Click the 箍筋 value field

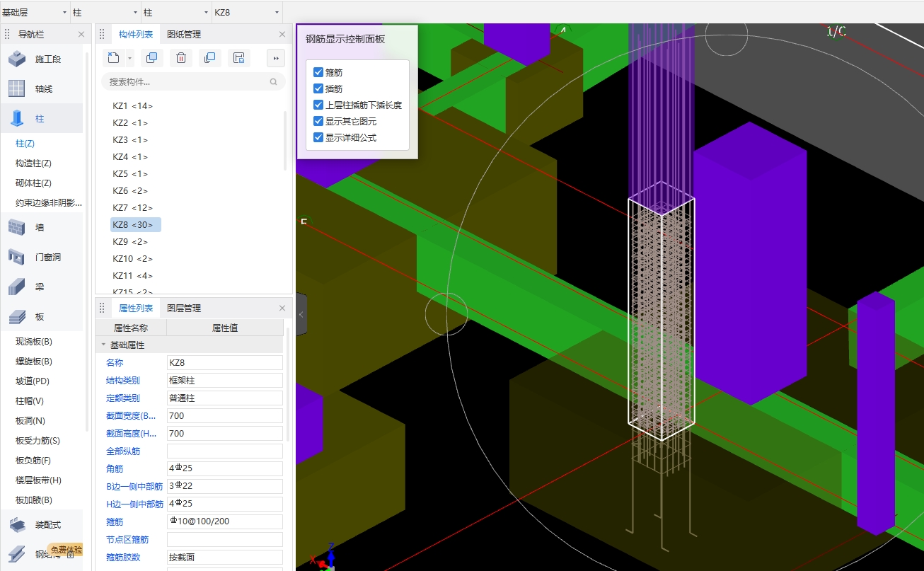click(x=225, y=521)
